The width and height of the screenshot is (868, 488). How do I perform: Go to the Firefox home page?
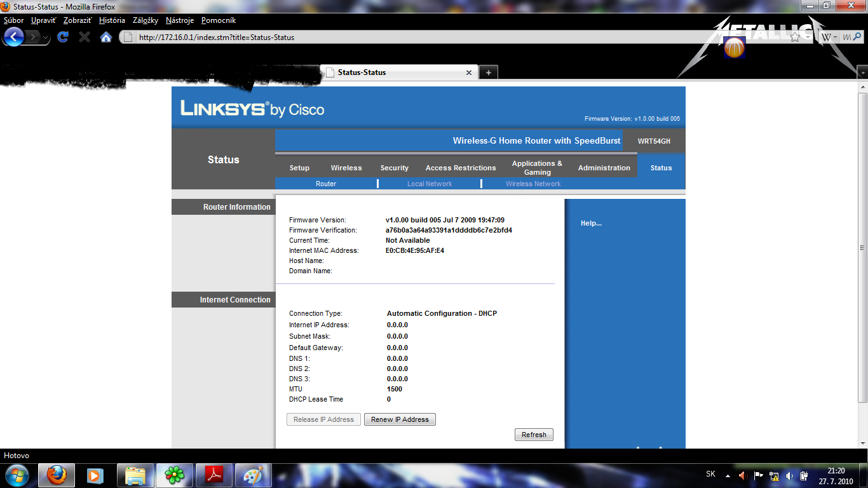point(106,37)
